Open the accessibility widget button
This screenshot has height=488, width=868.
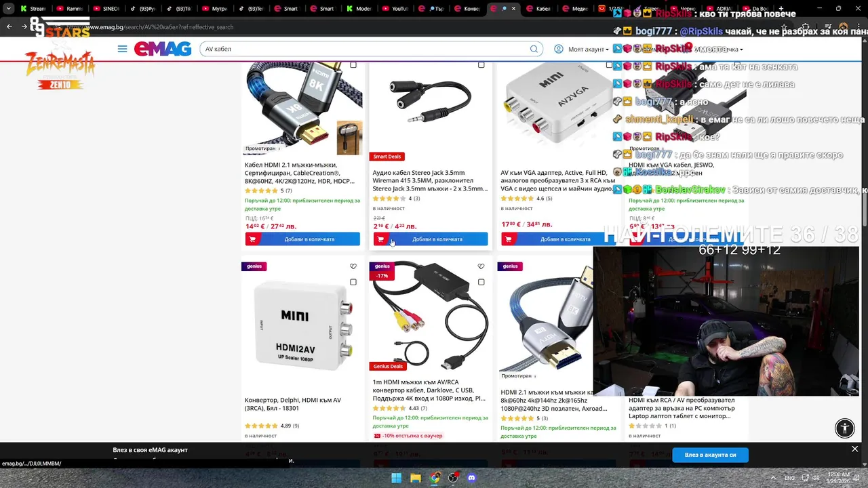[845, 428]
